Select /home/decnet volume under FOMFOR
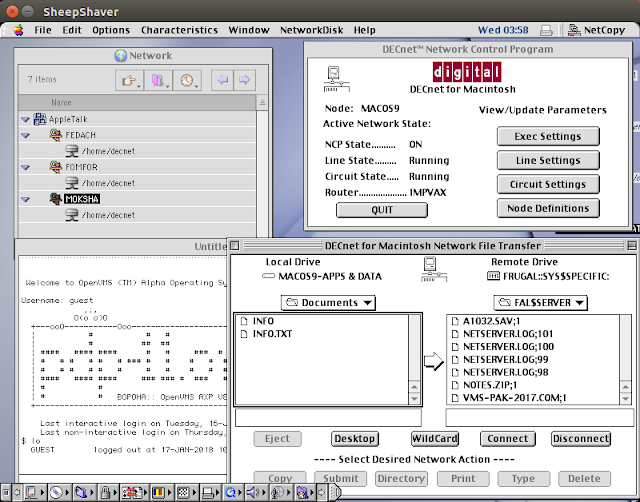Viewport: 640px width, 502px height. pos(100,183)
